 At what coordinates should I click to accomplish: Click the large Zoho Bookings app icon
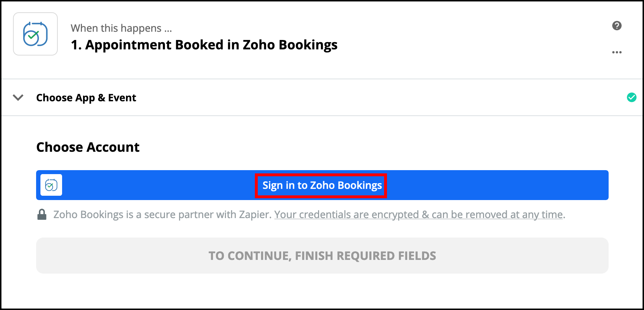point(35,34)
